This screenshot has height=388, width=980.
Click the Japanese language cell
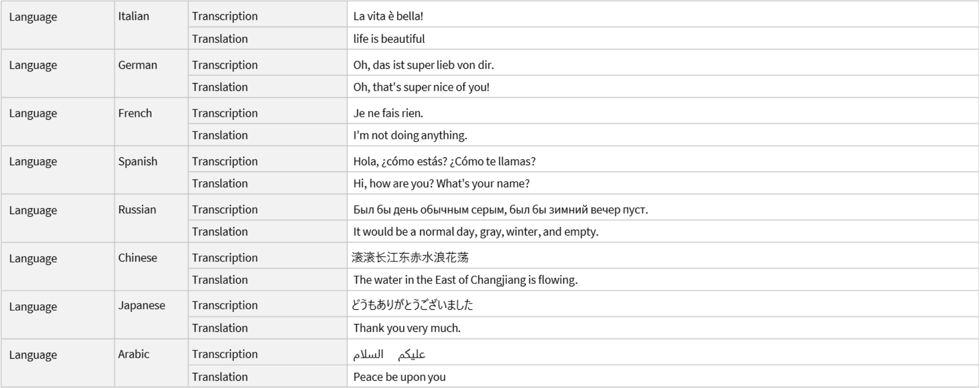tap(141, 305)
